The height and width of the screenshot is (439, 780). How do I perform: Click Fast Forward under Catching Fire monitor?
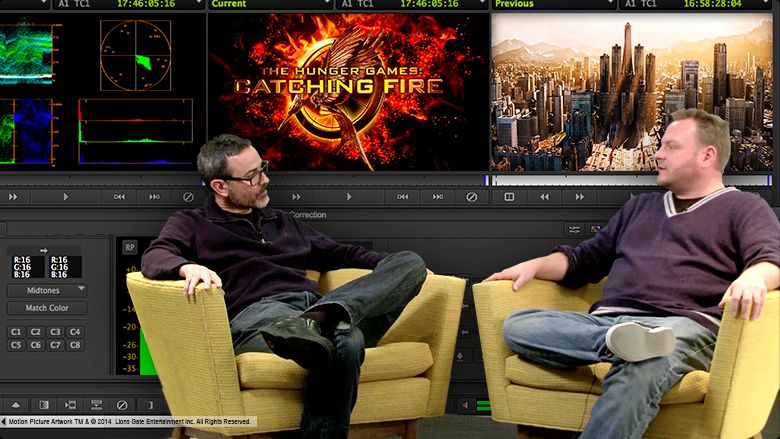296,197
